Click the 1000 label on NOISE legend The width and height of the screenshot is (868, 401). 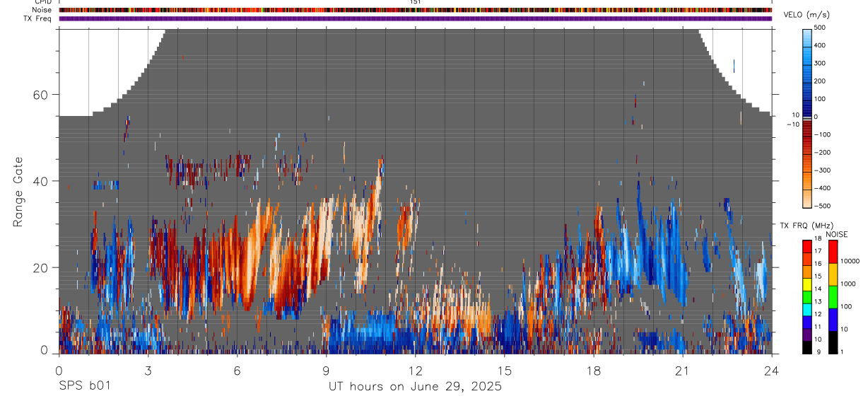coord(849,284)
